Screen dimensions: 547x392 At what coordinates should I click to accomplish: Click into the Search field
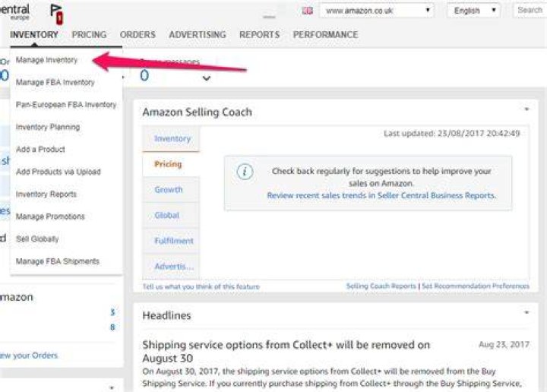tap(530, 11)
